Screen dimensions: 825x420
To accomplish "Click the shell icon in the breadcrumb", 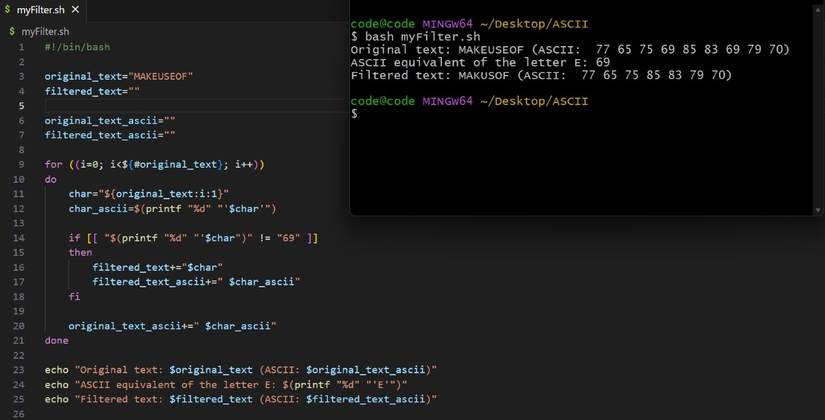I will [x=12, y=32].
